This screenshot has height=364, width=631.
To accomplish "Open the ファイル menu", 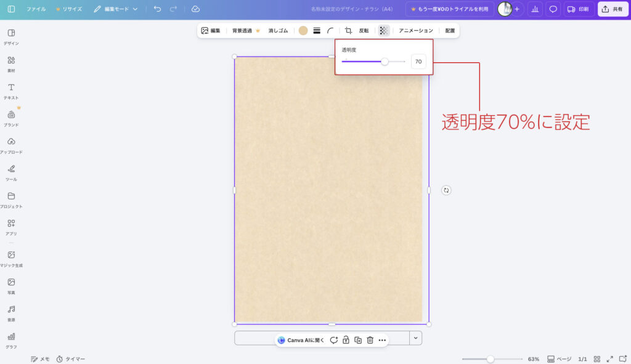I will [36, 9].
